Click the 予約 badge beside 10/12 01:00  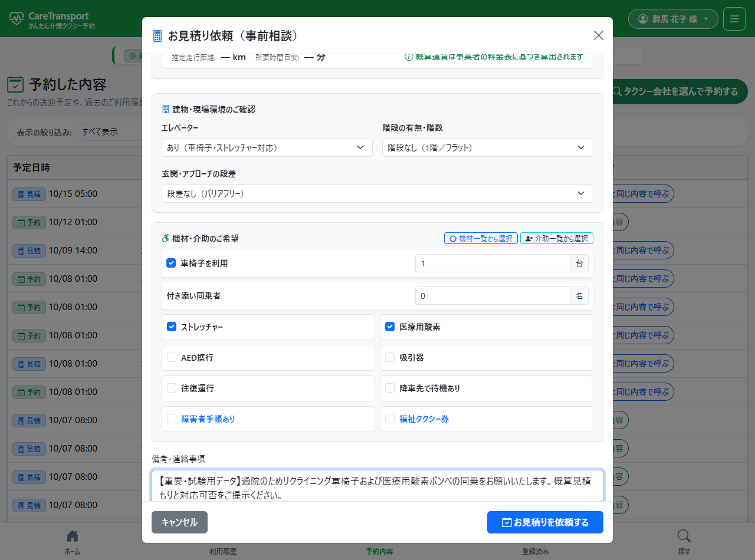pos(29,222)
